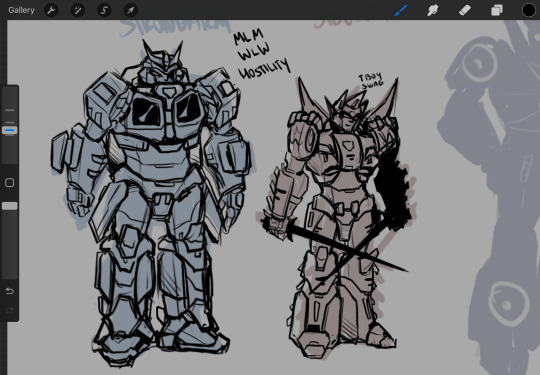Open the black color swatch picker
Viewport: 540px width, 375px height.
pos(529,10)
